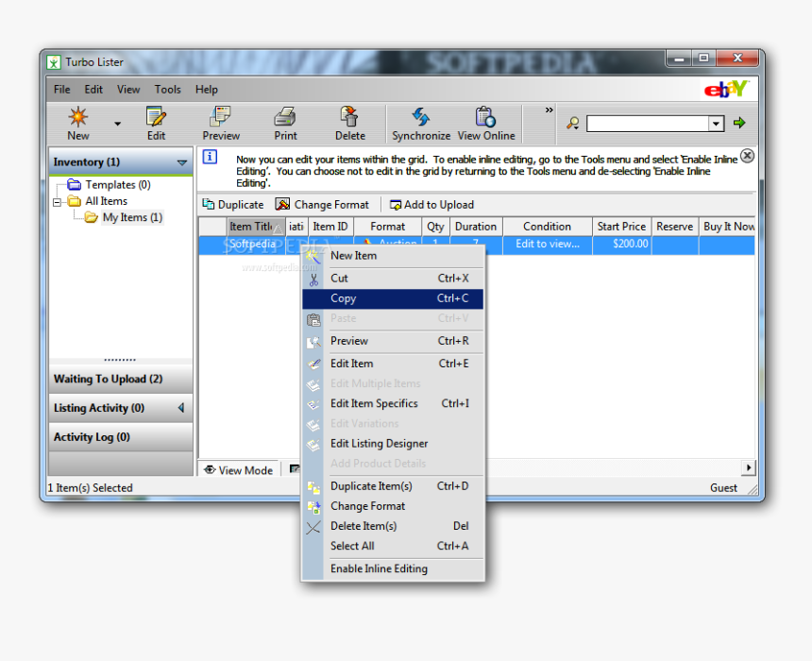Sort by the Reserve column header

coord(675,227)
